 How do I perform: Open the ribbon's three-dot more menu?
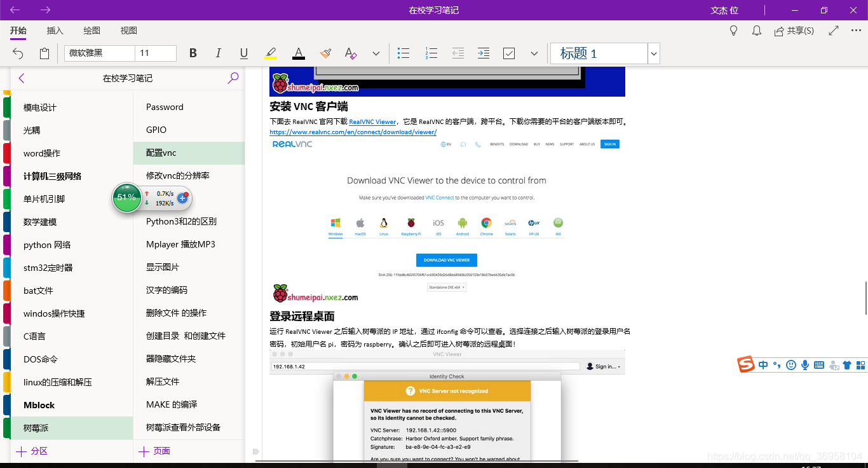(x=855, y=31)
